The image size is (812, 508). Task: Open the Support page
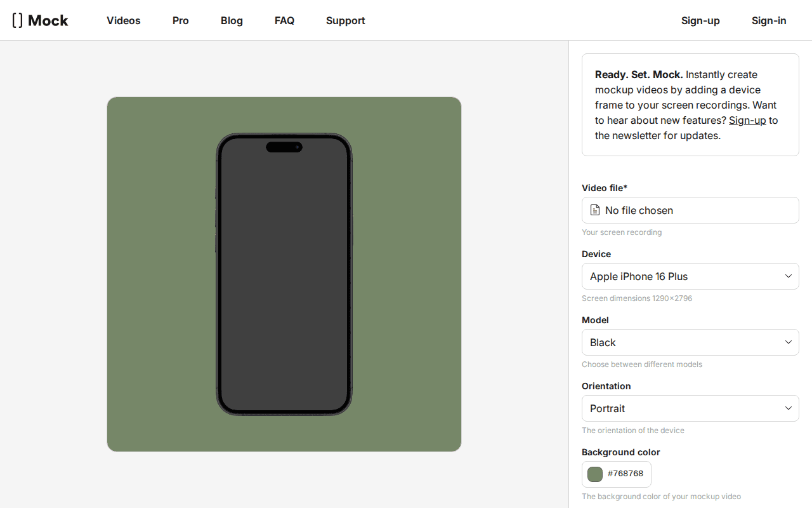click(345, 20)
